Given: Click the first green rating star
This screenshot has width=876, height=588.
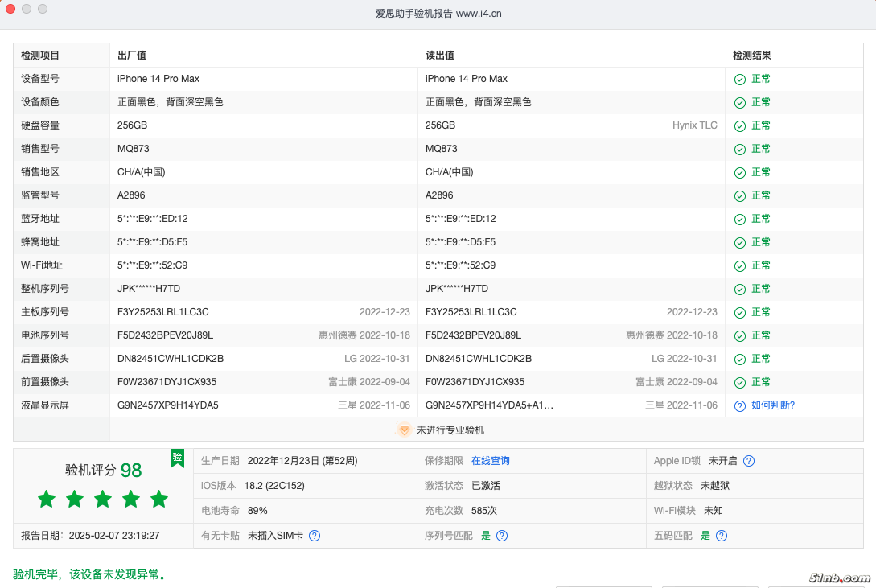Looking at the screenshot, I should tap(47, 500).
